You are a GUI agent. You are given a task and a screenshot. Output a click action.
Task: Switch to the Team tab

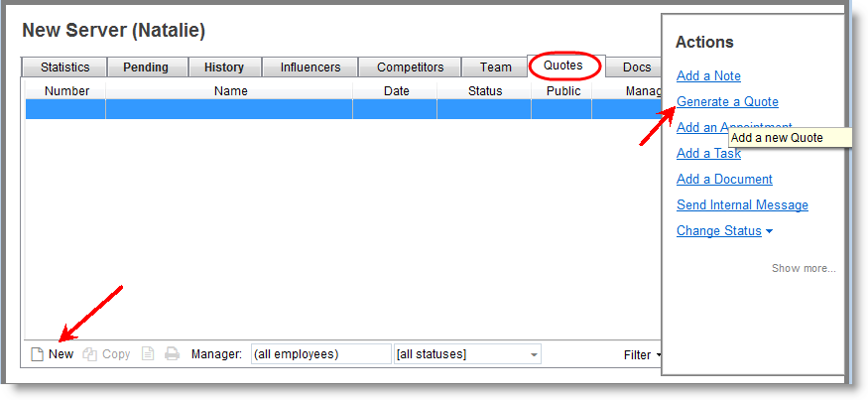point(495,67)
